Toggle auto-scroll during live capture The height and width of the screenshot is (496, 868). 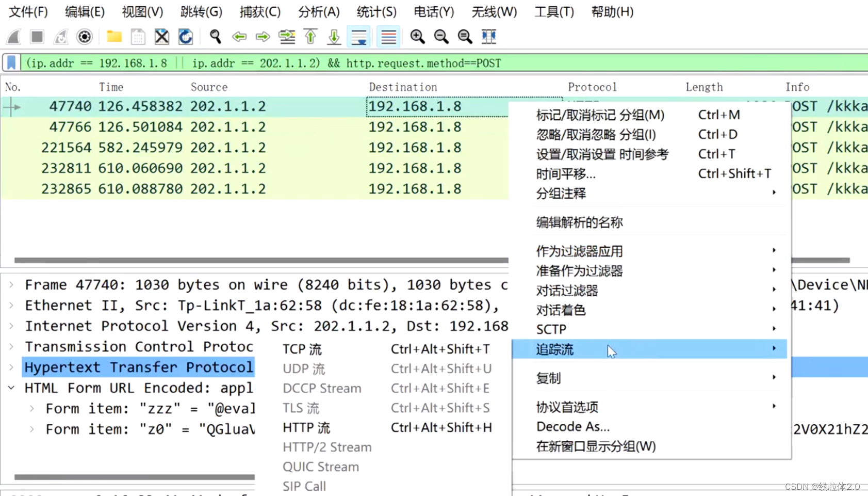coord(359,37)
